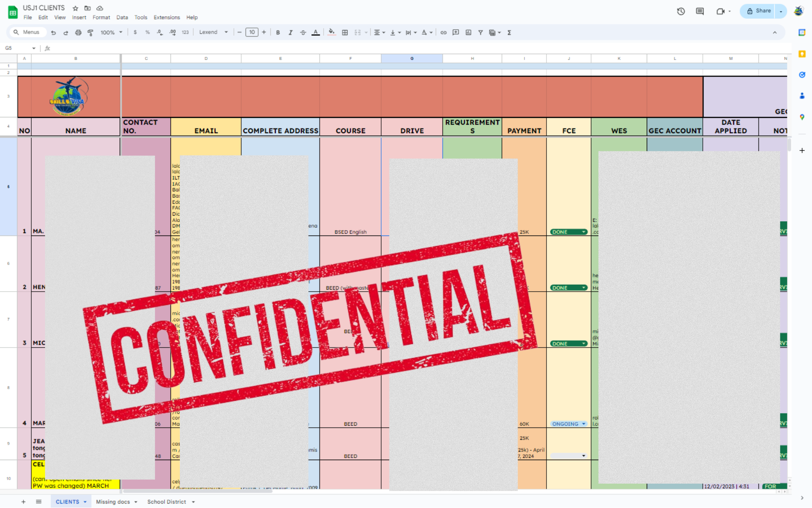Toggle strikethrough formatting

pos(303,32)
